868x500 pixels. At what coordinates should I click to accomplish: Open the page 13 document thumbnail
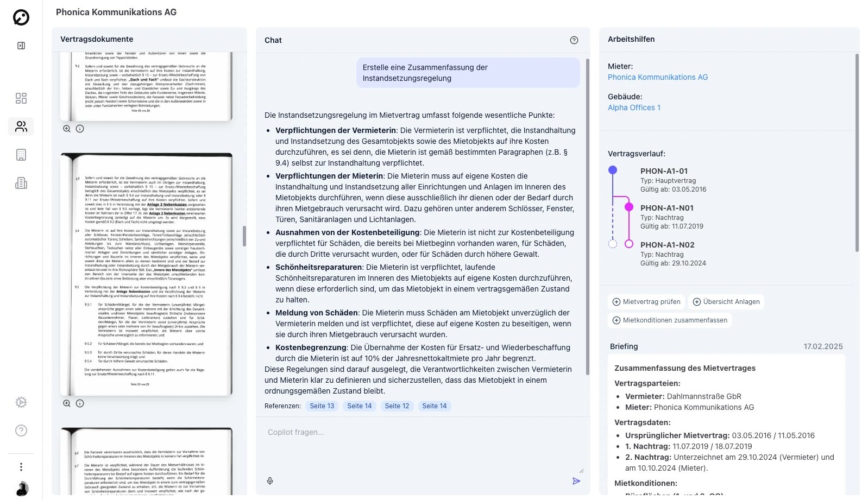[147, 274]
